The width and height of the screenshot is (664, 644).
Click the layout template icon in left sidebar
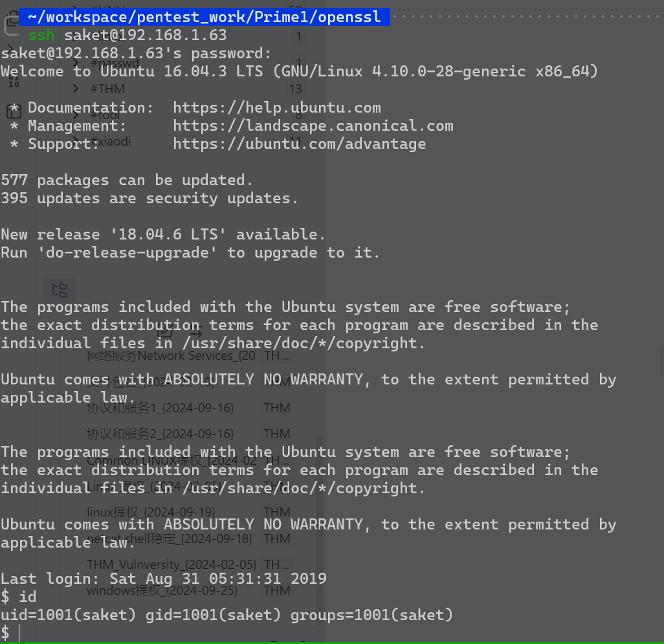click(14, 112)
